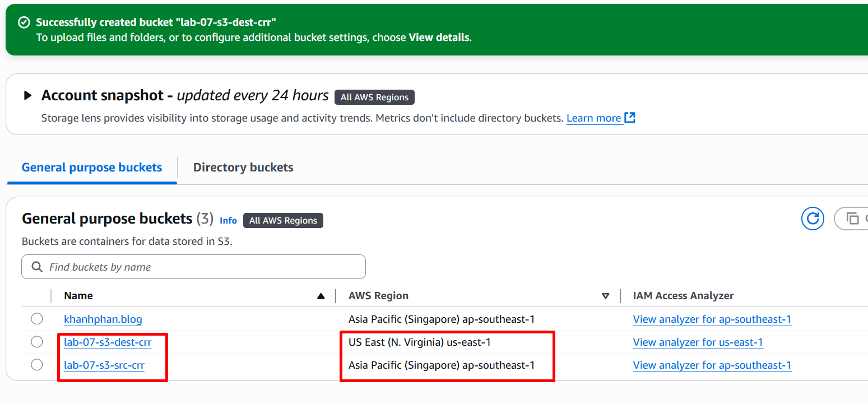The image size is (868, 404).
Task: Click the Name column header
Action: 78,296
